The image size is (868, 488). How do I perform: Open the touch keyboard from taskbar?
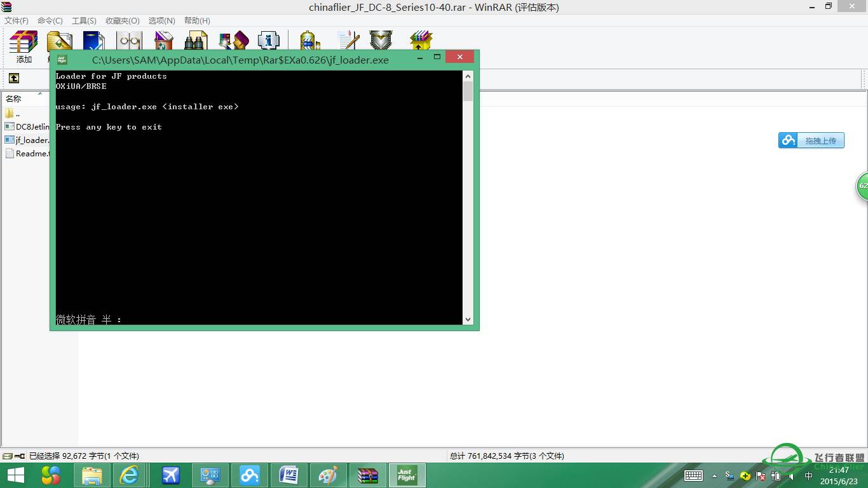point(693,475)
